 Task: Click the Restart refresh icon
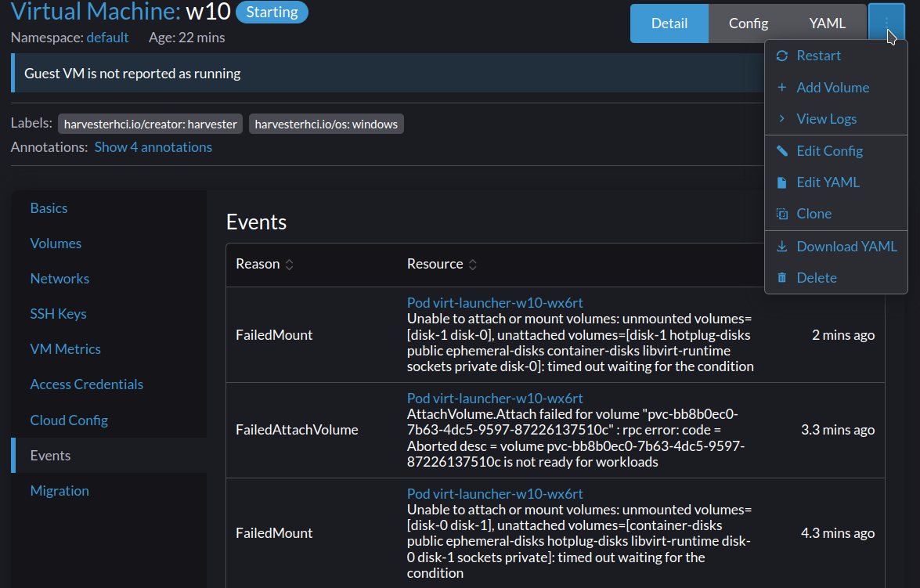click(x=781, y=56)
